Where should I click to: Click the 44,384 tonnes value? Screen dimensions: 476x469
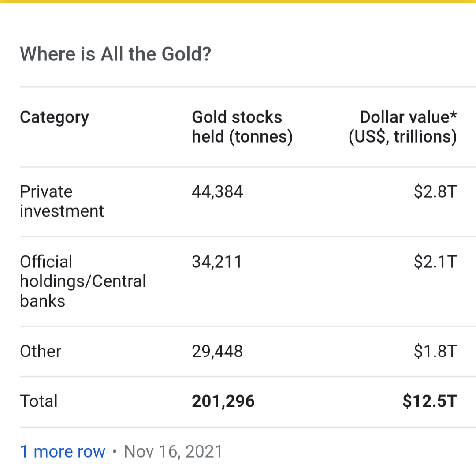[x=217, y=192]
